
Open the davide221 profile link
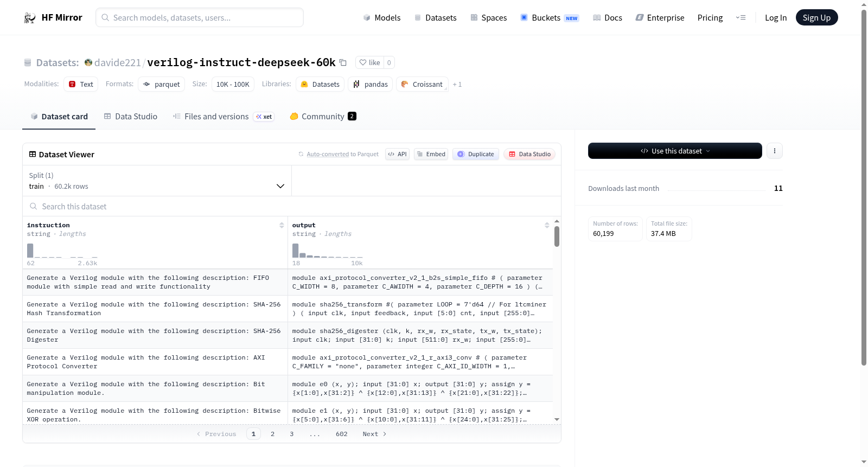click(117, 62)
